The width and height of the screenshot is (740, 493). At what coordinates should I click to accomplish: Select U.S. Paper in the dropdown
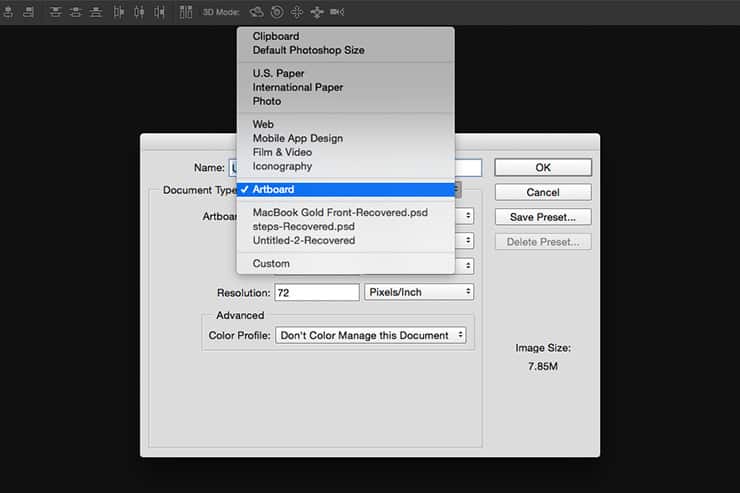[x=345, y=74]
